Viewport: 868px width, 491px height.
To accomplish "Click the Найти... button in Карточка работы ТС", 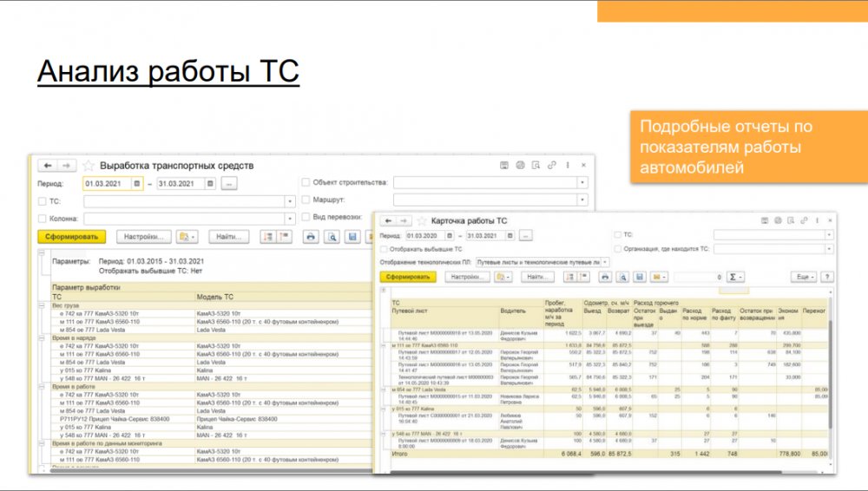I will pyautogui.click(x=537, y=277).
